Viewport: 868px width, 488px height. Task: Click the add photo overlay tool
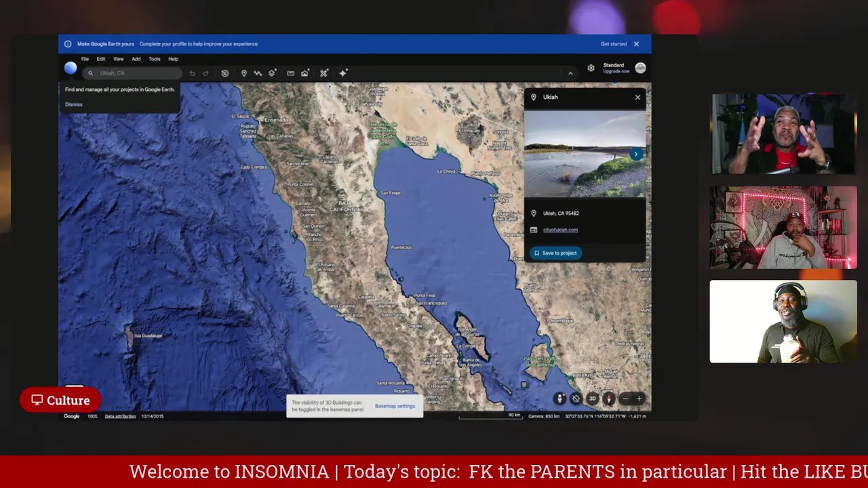click(x=305, y=73)
